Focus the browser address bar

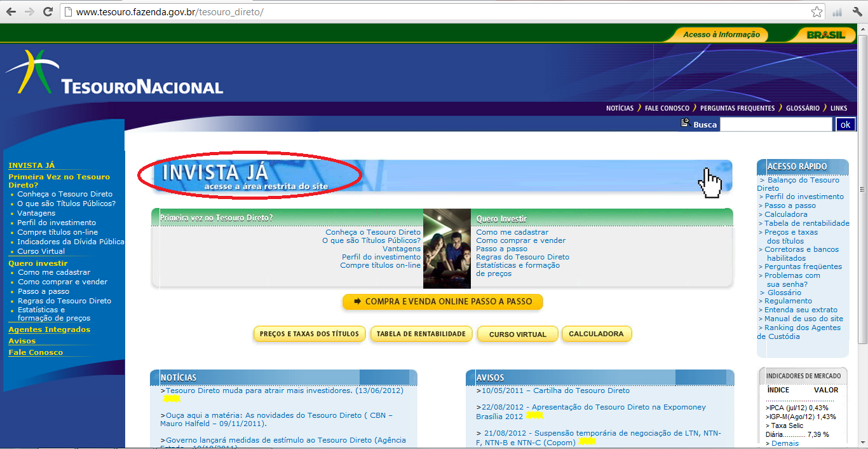point(438,12)
